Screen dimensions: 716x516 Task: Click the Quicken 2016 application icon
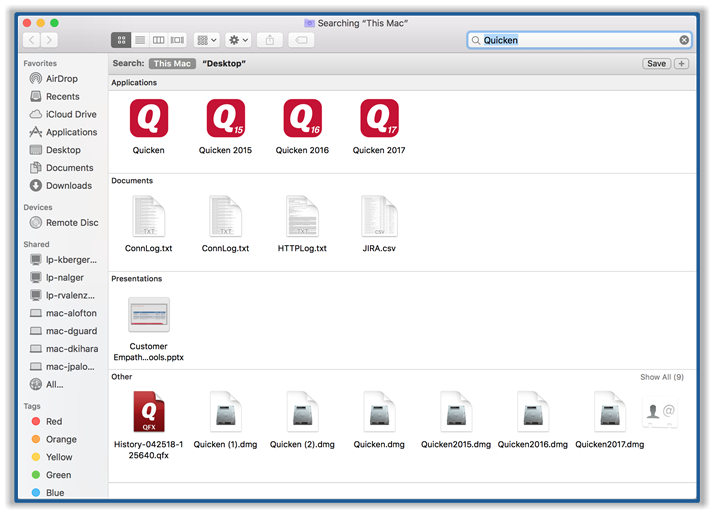[x=302, y=119]
